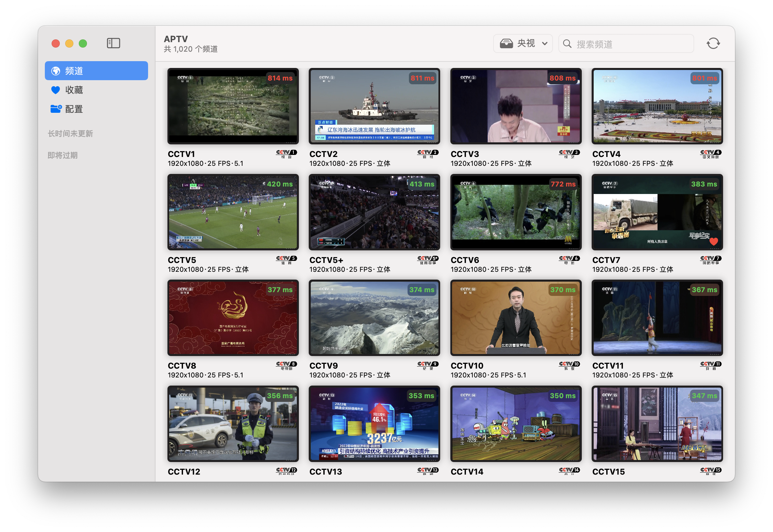773x532 pixels.
Task: Click the CCTV5 channel logo icon
Action: coord(286,260)
